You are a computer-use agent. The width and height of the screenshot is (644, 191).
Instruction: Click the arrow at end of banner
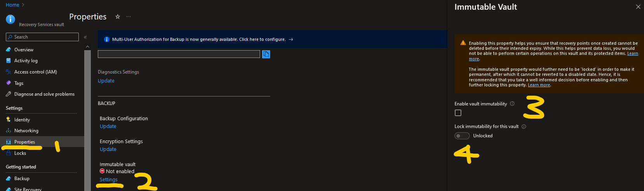(291, 39)
